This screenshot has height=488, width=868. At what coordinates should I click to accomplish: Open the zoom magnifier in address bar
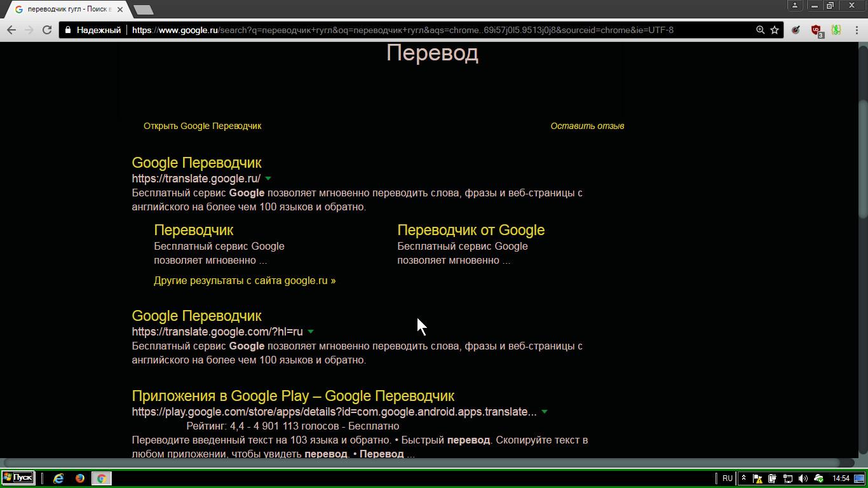coord(761,30)
